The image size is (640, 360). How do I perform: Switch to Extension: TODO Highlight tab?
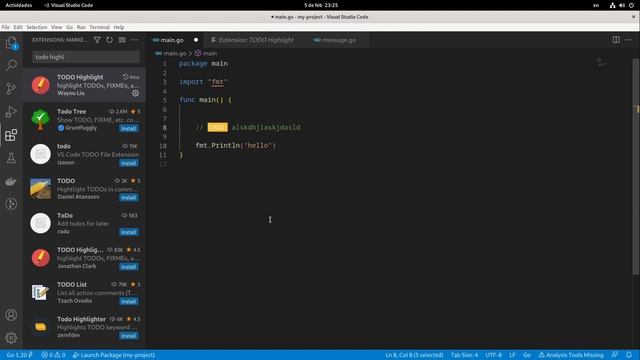point(256,40)
